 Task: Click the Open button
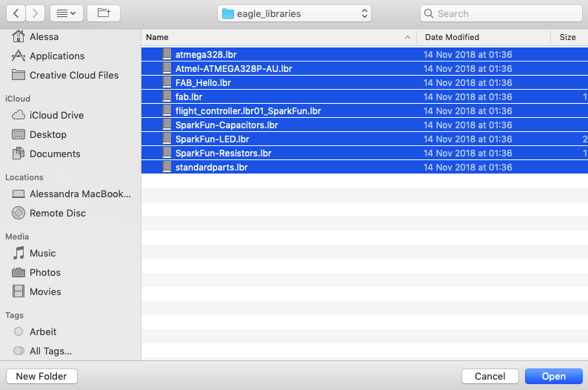click(x=553, y=376)
